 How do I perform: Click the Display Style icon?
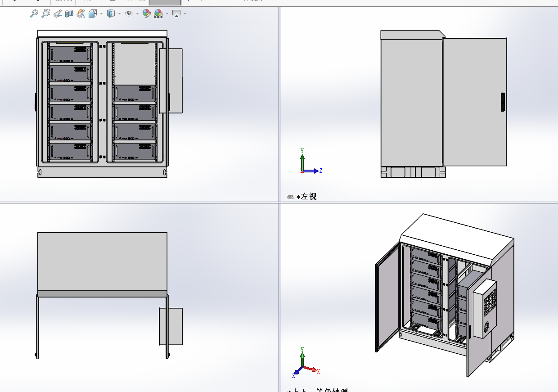point(111,14)
